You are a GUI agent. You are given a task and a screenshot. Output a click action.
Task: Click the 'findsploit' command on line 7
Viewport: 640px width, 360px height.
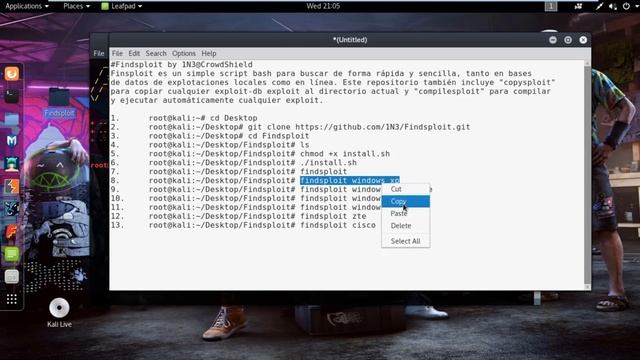coord(323,172)
